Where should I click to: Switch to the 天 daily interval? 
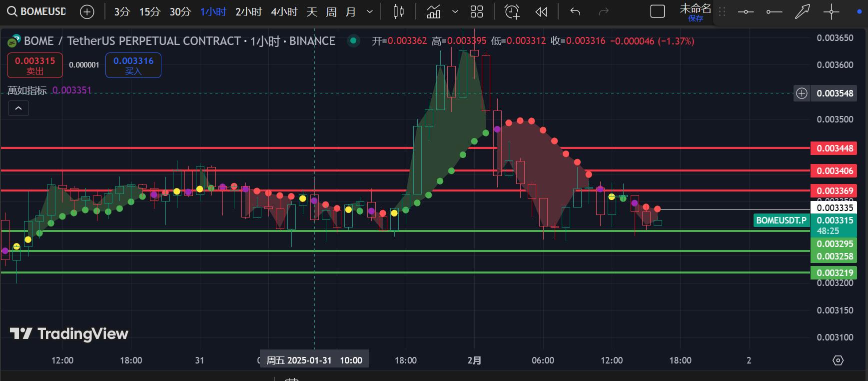click(312, 11)
